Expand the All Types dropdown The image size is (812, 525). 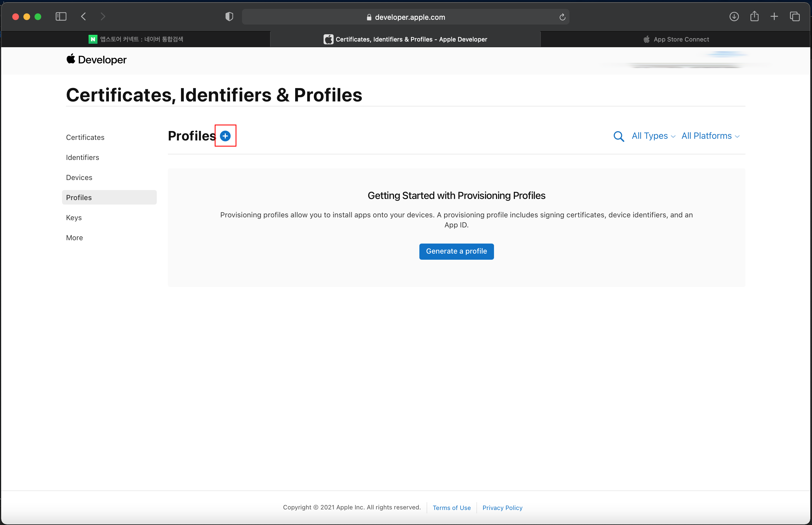[x=653, y=136]
